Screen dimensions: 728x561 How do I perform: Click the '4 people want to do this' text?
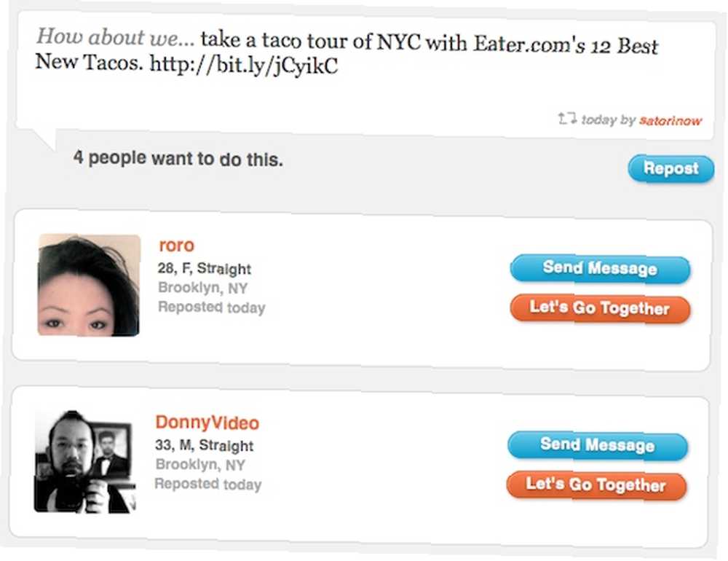(178, 159)
